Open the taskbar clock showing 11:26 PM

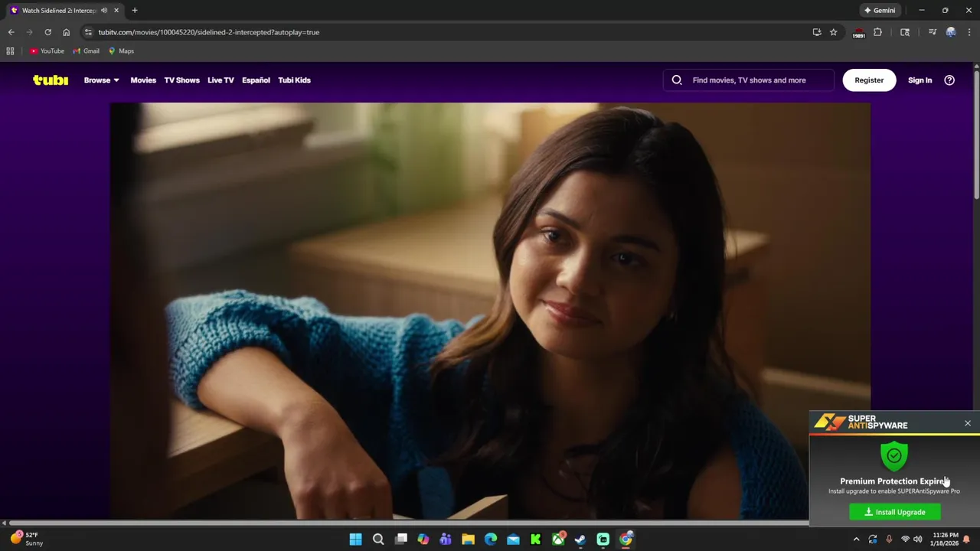click(945, 540)
